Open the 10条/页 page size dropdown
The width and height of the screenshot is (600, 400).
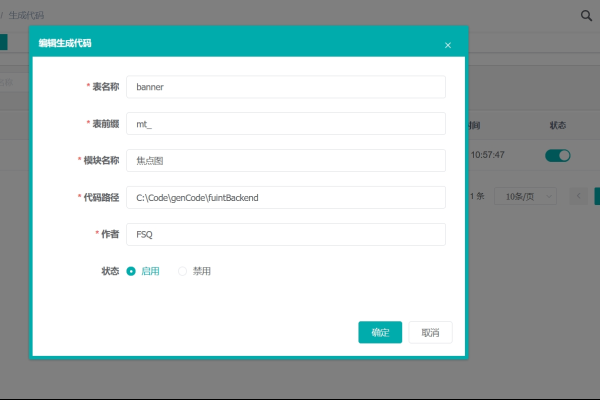coord(525,196)
